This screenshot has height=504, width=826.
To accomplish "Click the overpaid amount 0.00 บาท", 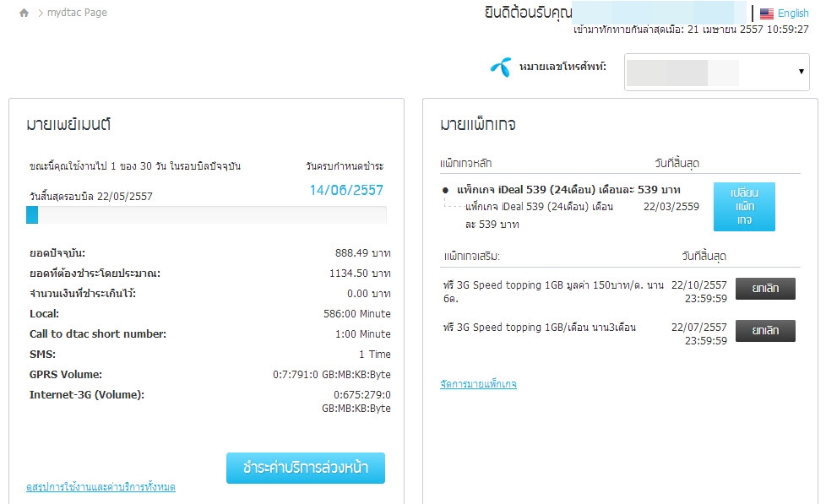I will (369, 293).
